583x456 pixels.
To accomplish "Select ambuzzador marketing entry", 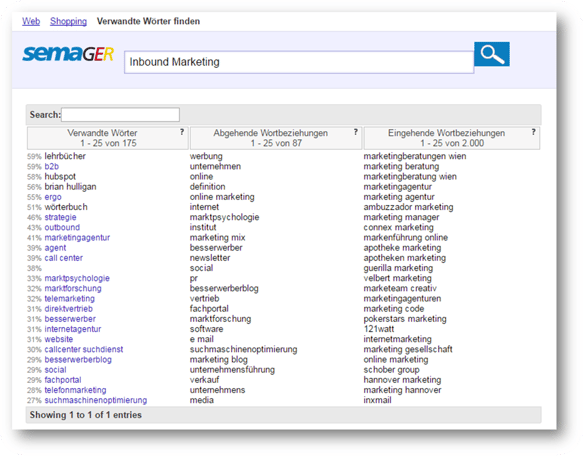I will click(x=408, y=207).
